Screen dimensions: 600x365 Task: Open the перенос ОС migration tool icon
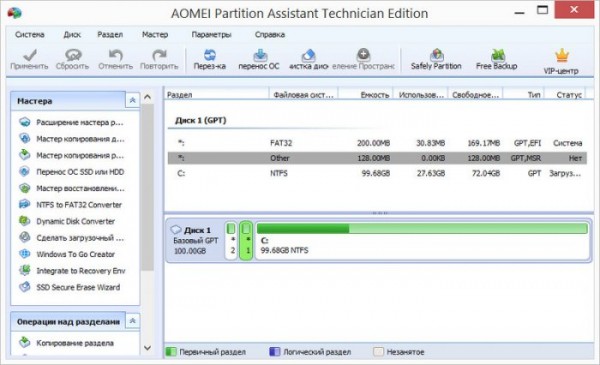pyautogui.click(x=260, y=55)
